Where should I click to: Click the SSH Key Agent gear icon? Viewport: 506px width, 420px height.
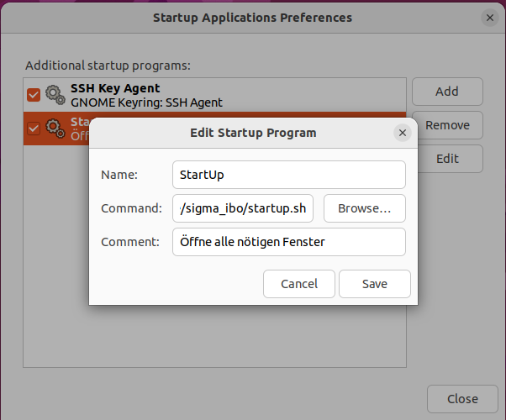coord(55,95)
